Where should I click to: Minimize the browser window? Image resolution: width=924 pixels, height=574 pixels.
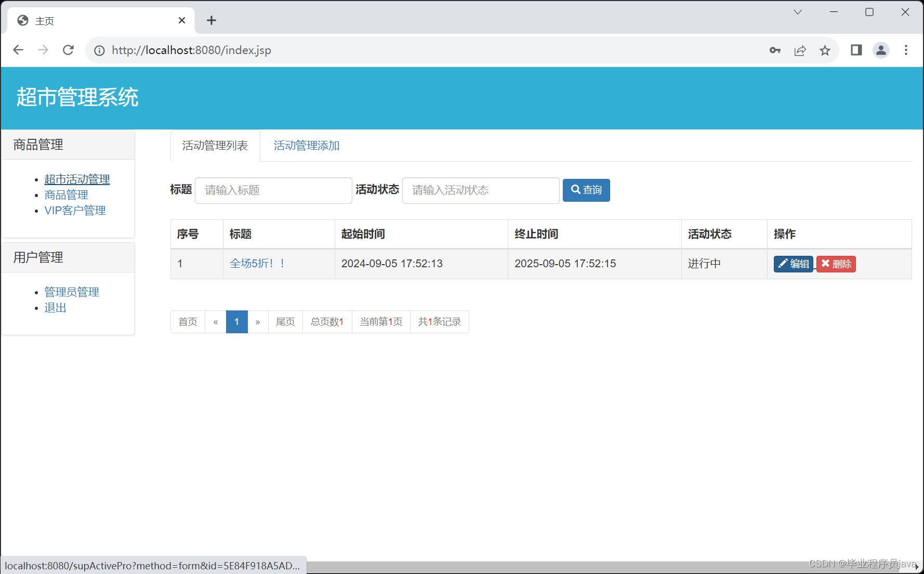coord(834,12)
